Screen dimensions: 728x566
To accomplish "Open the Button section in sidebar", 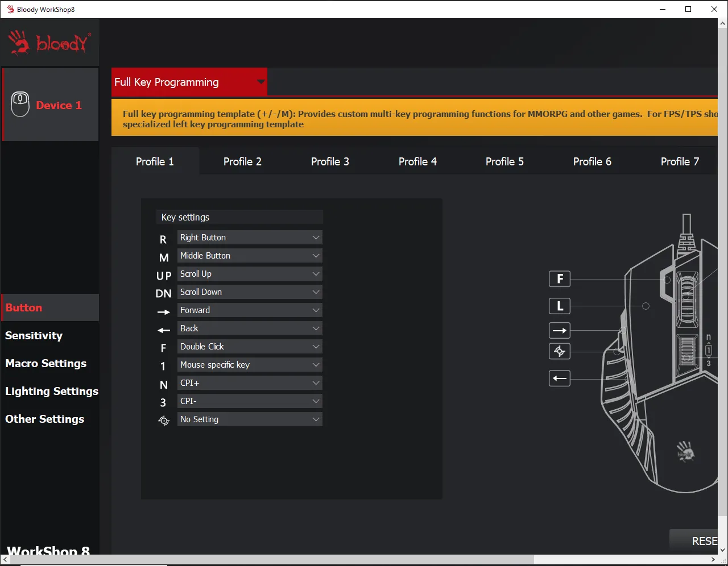I will 50,307.
